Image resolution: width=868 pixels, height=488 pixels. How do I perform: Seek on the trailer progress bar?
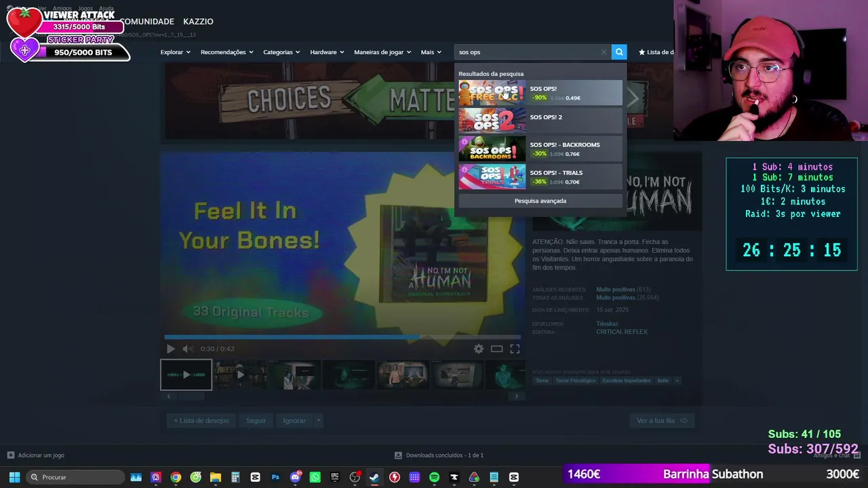coord(342,337)
